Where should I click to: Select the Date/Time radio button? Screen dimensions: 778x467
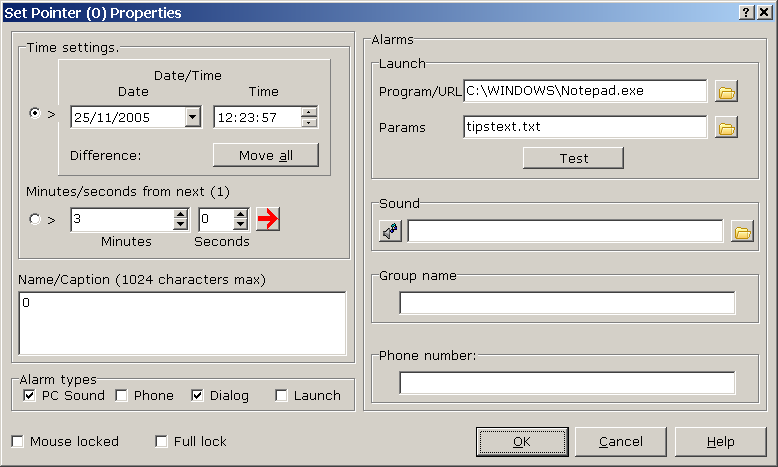coord(36,114)
